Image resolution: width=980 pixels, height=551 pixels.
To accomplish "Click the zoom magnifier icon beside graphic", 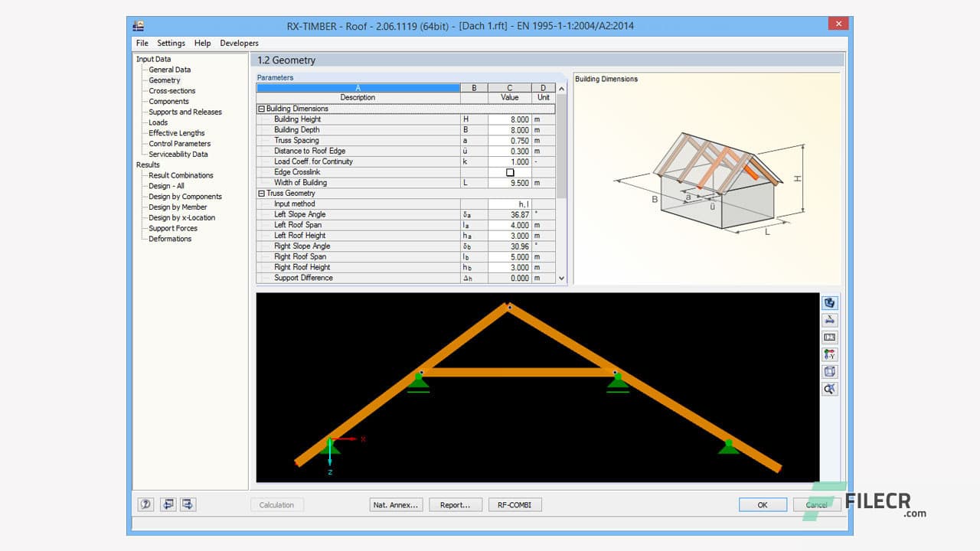I will coord(830,389).
